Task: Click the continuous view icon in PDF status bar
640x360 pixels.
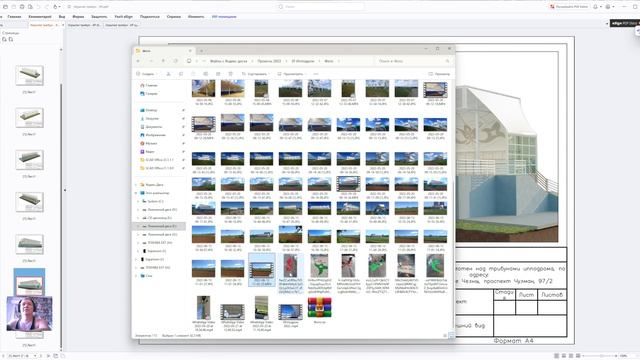Action: pos(564,356)
